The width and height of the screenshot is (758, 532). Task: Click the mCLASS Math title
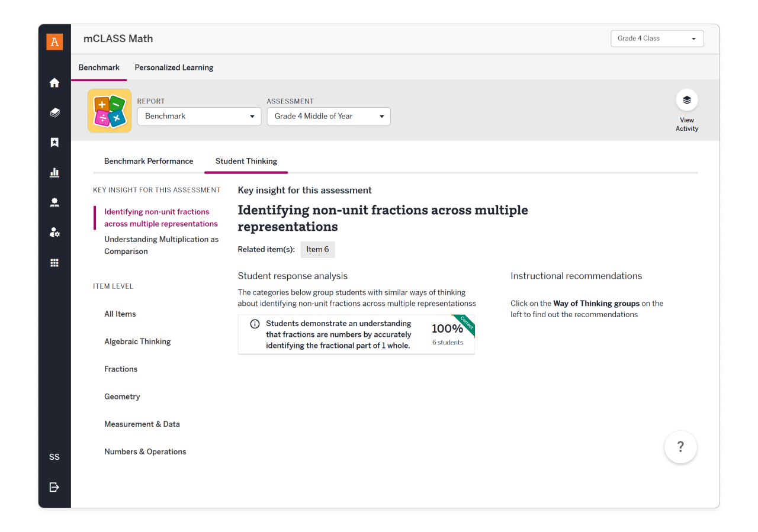pos(118,38)
